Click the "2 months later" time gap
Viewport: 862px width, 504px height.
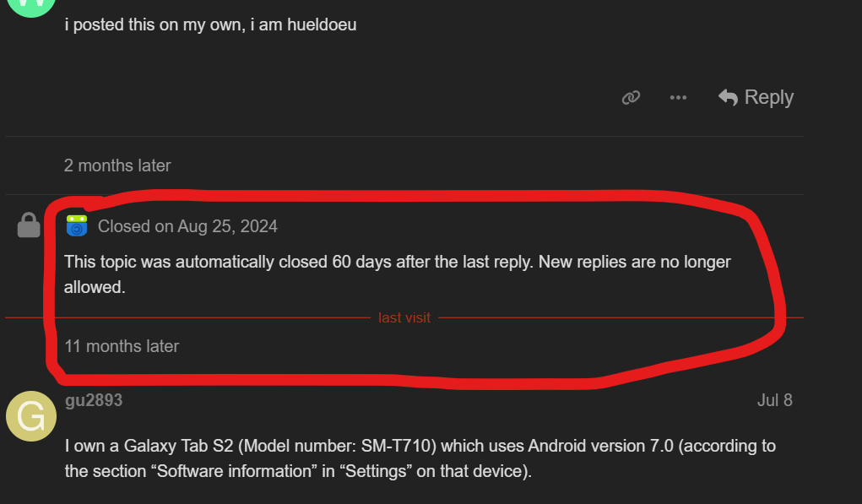(x=117, y=165)
